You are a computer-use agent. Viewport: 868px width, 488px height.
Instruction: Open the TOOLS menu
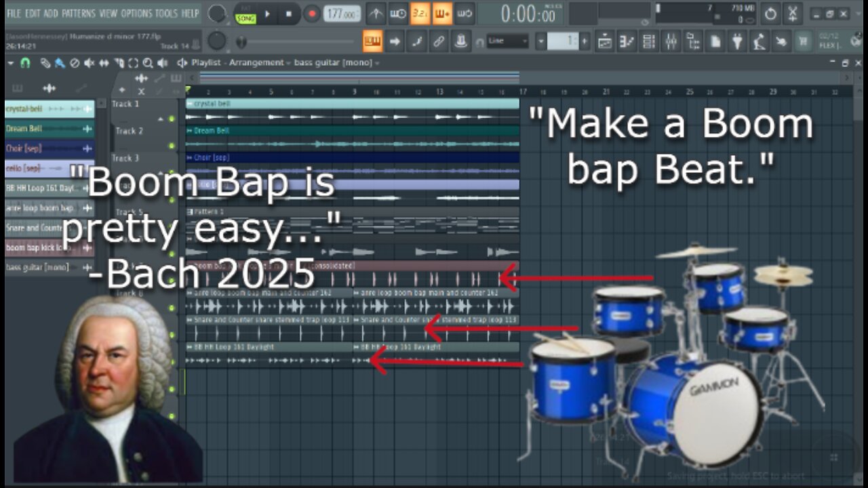tap(166, 13)
